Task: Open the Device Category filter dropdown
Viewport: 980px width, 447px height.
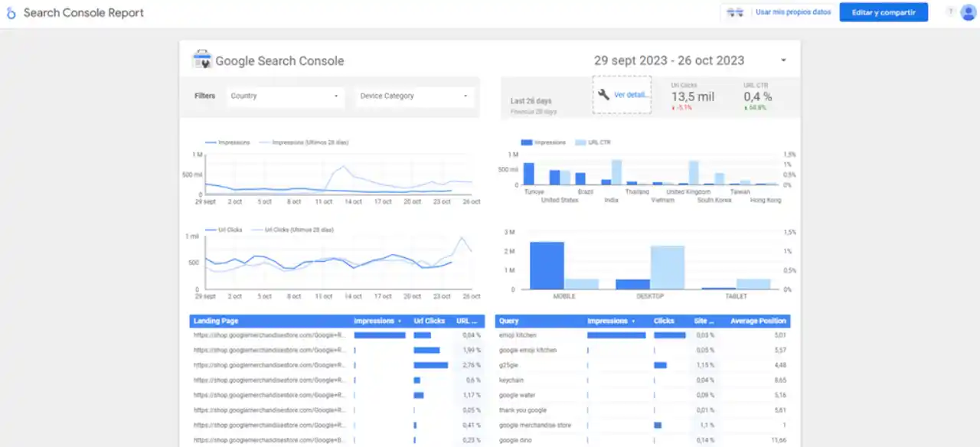Action: pos(413,96)
